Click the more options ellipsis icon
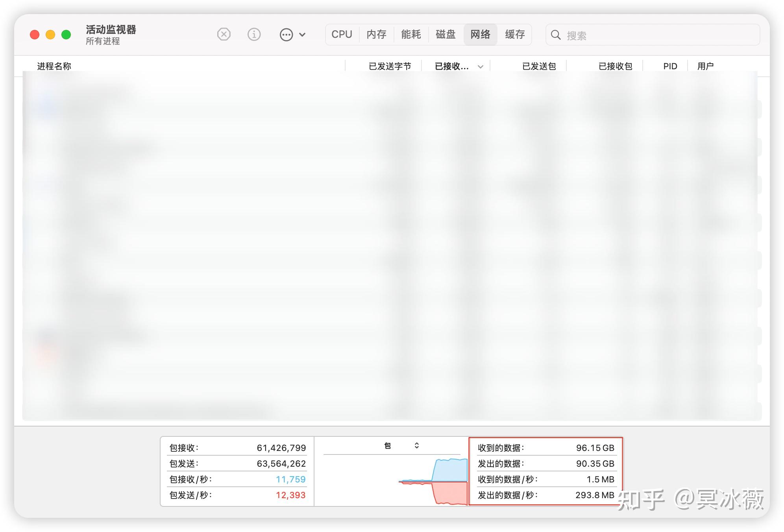 [287, 35]
